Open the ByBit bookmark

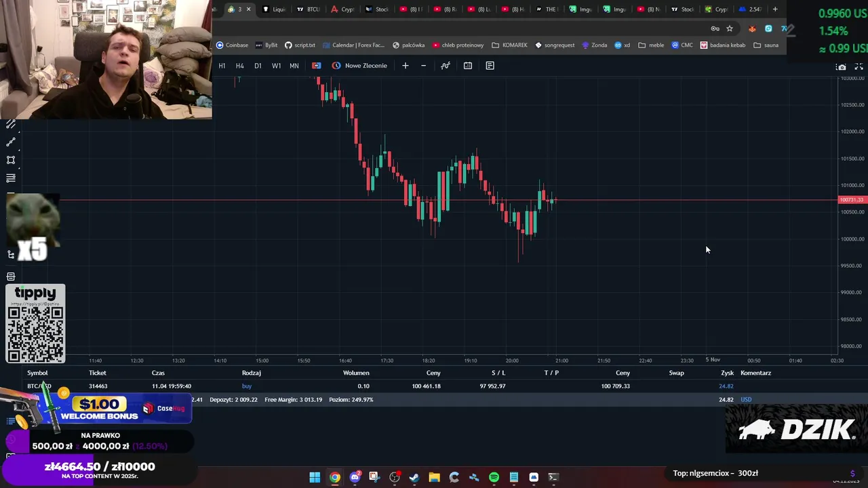coord(267,45)
